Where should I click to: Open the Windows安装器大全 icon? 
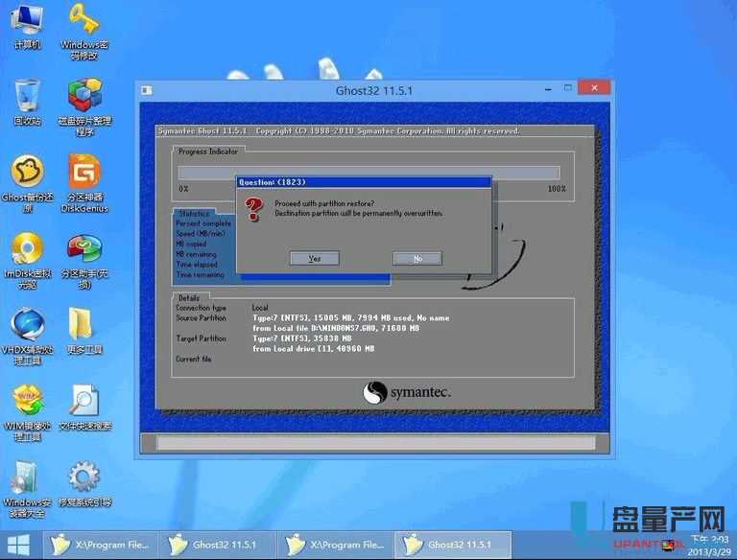[27, 489]
